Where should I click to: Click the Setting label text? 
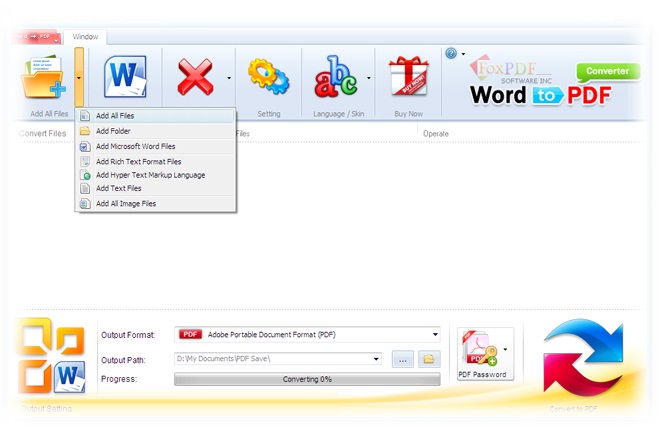269,114
